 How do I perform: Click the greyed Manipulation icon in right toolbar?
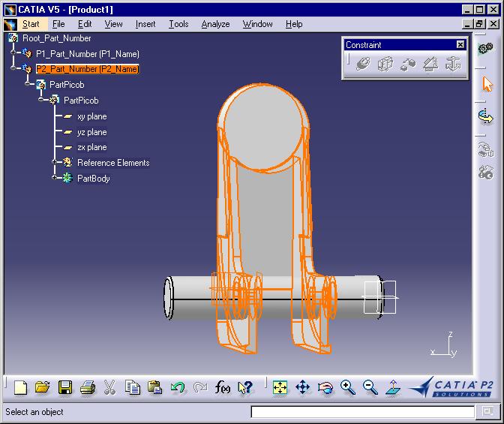[485, 149]
